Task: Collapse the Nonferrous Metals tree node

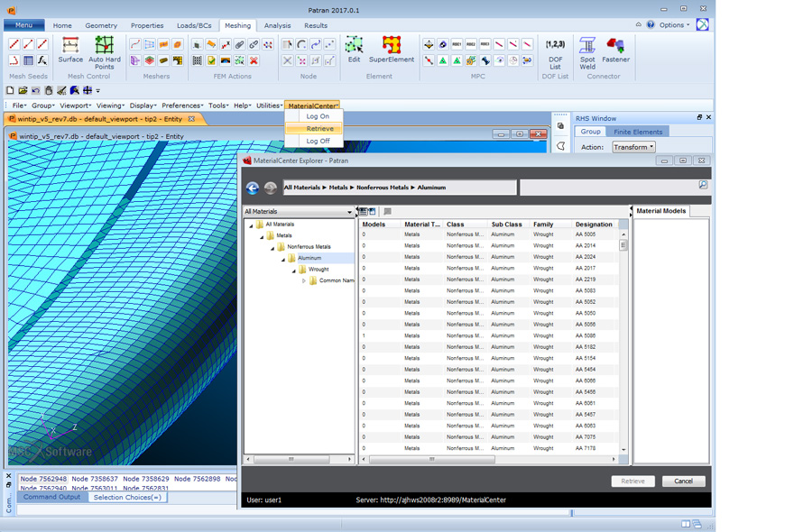Action: [x=272, y=247]
